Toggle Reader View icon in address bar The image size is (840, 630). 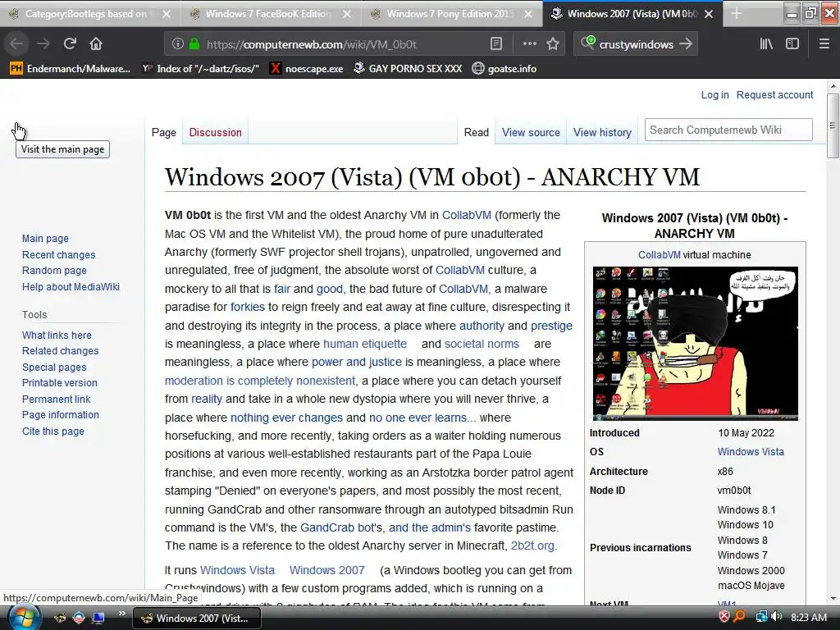click(x=496, y=44)
